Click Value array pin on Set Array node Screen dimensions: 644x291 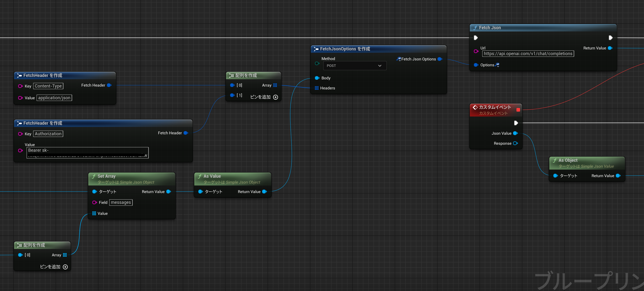click(94, 214)
